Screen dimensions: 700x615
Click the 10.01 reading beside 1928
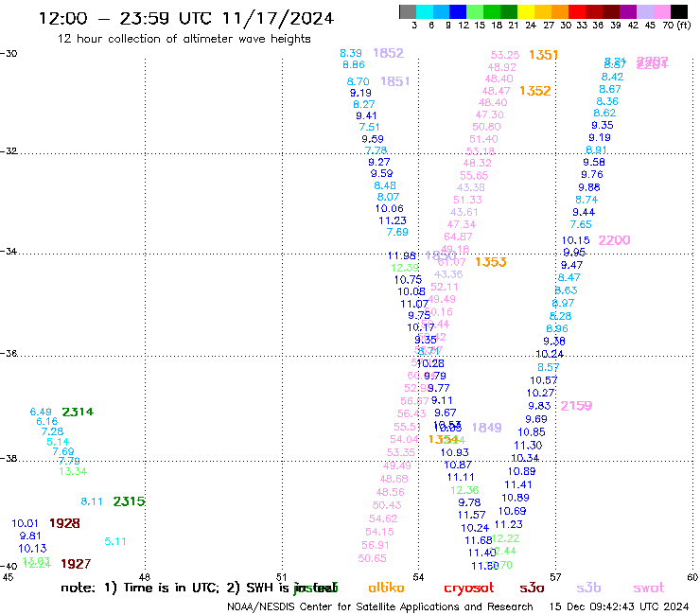click(25, 523)
